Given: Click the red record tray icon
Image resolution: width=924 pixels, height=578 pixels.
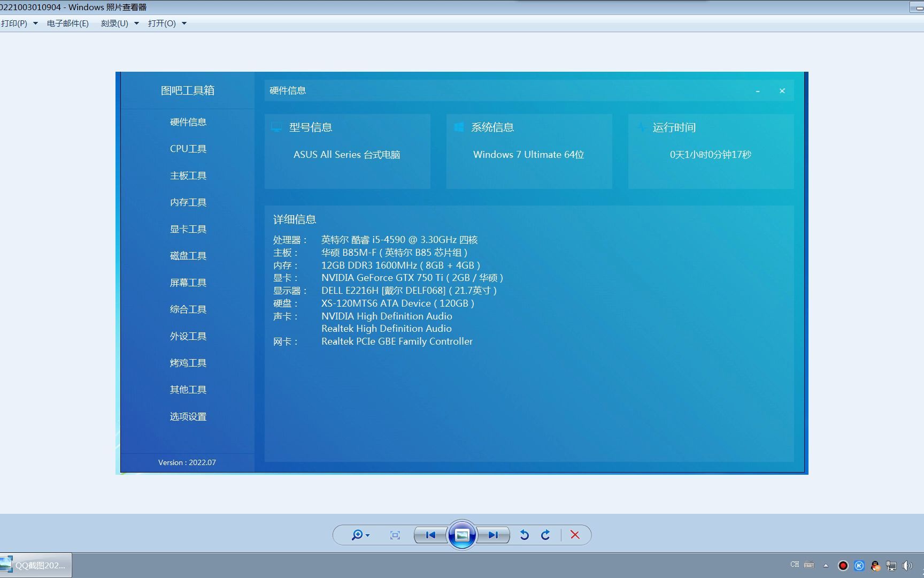Looking at the screenshot, I should 843,565.
